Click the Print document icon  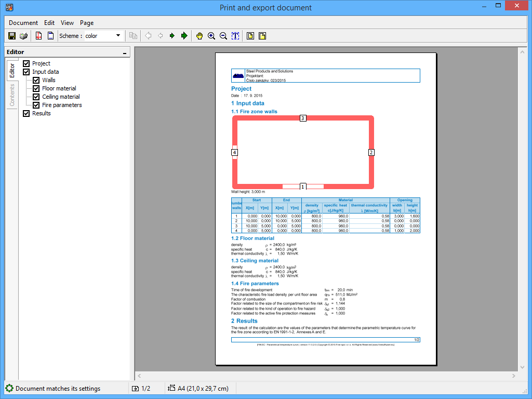23,36
